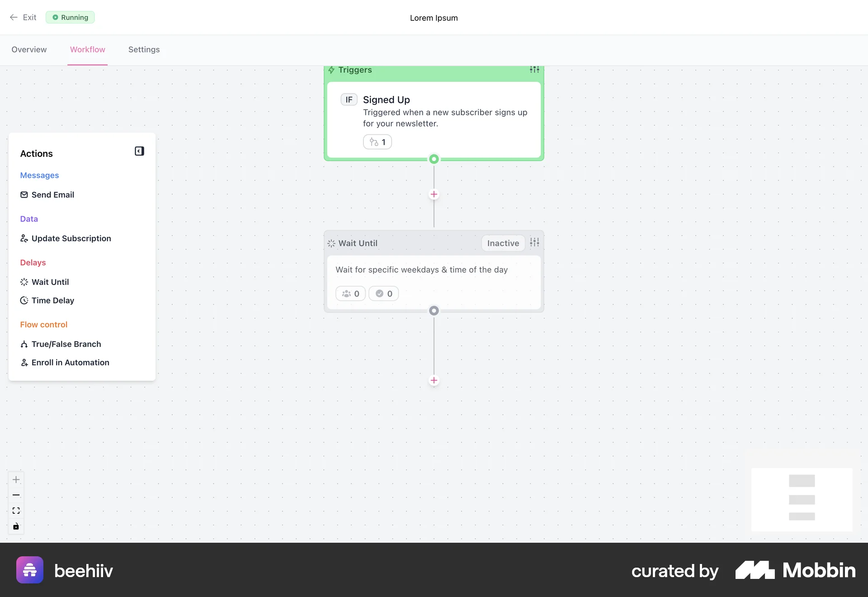Select the True/False Branch action

click(66, 344)
